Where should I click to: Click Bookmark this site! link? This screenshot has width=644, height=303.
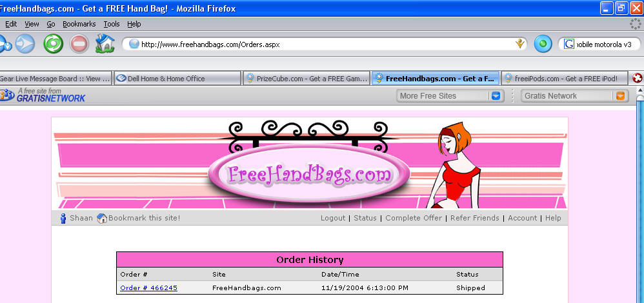pyautogui.click(x=144, y=218)
